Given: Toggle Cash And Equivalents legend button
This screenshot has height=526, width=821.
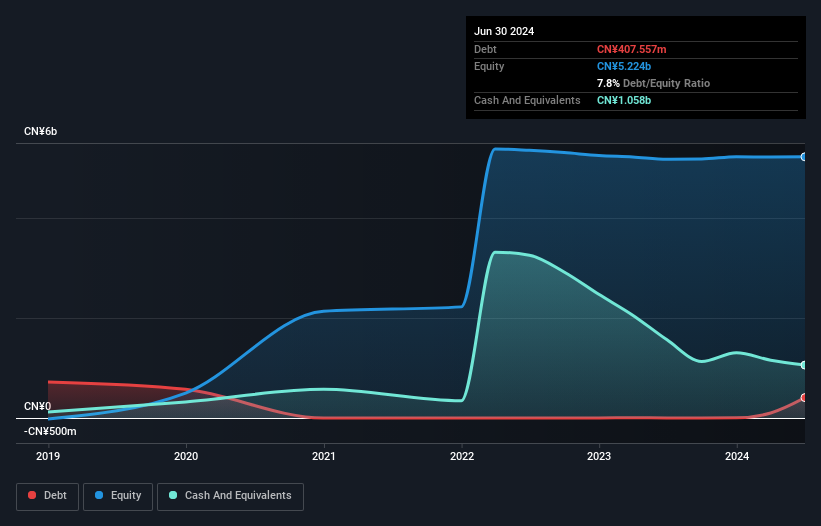Looking at the screenshot, I should coord(230,496).
